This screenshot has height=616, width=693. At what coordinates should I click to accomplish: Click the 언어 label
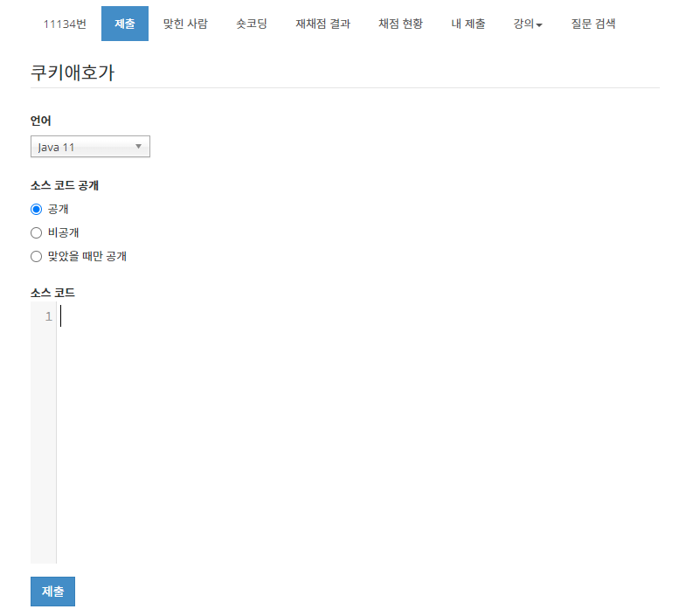click(41, 121)
